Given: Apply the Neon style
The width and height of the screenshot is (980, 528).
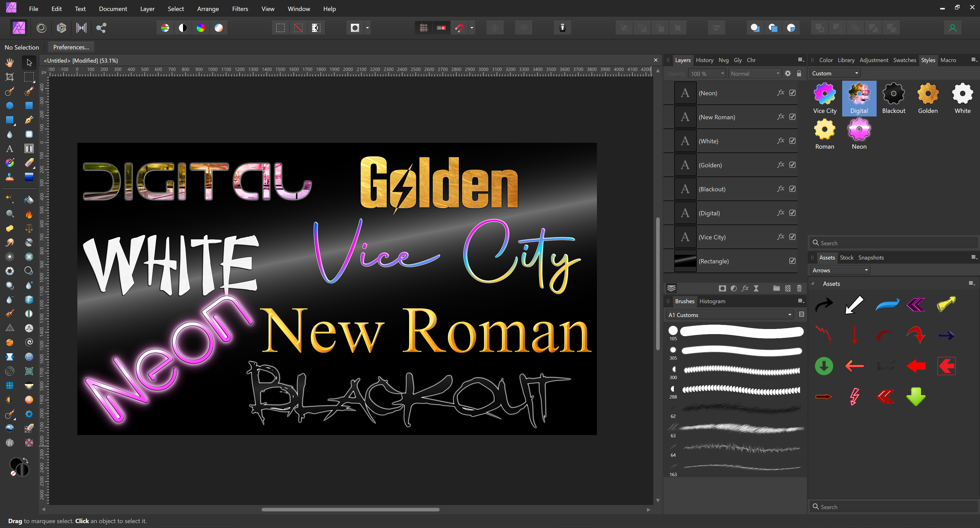Looking at the screenshot, I should [x=859, y=134].
